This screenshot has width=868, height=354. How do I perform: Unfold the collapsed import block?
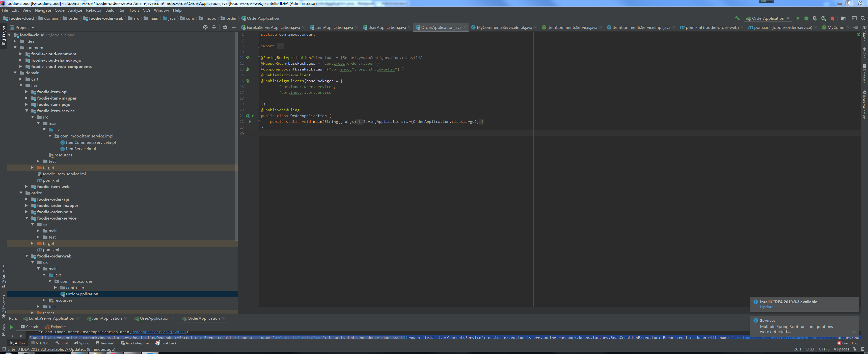(259, 46)
